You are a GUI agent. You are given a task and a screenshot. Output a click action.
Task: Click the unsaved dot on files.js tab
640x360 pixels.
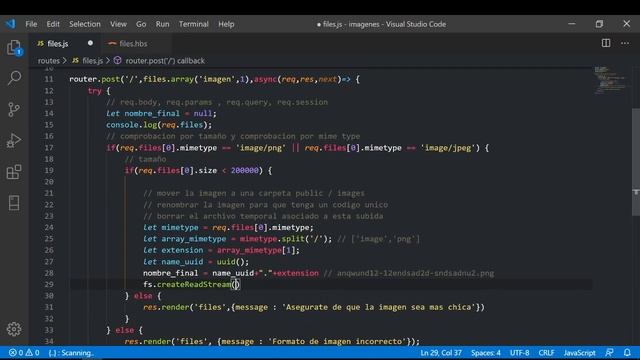(x=90, y=43)
